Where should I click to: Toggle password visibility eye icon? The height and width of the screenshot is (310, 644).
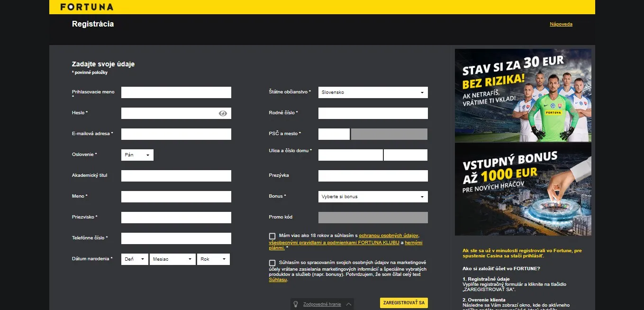click(x=223, y=113)
